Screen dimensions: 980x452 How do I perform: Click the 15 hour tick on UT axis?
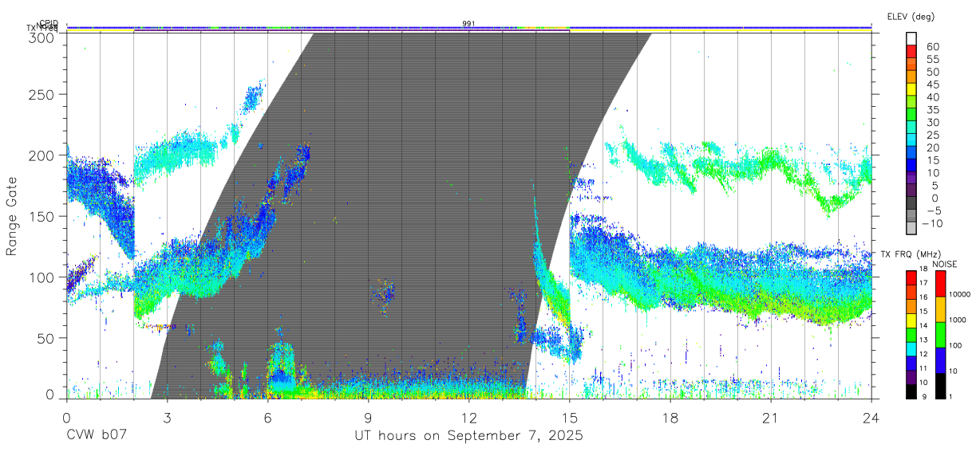point(569,418)
